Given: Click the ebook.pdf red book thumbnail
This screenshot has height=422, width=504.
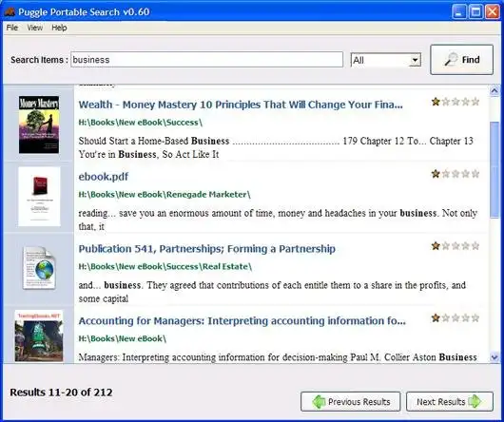Looking at the screenshot, I should 39,196.
